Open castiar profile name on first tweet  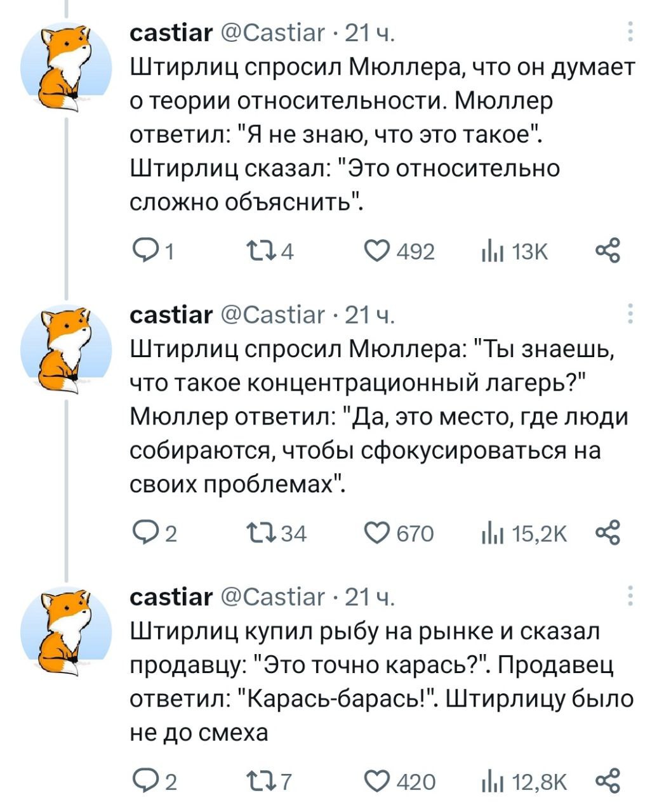click(171, 32)
